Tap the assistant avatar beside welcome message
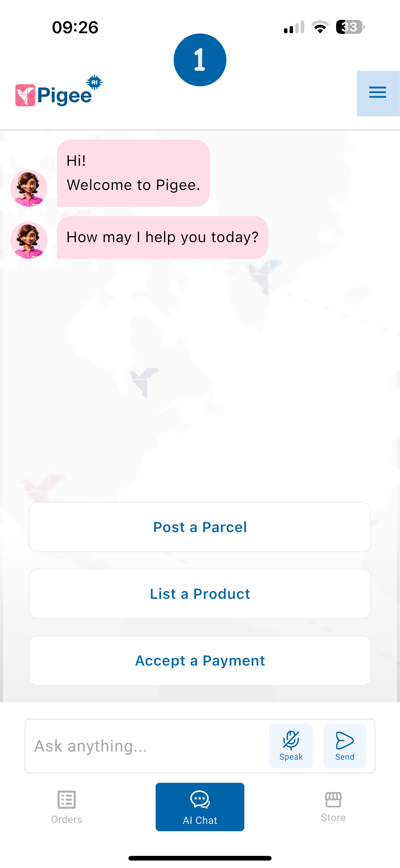The height and width of the screenshot is (868, 400). [29, 188]
